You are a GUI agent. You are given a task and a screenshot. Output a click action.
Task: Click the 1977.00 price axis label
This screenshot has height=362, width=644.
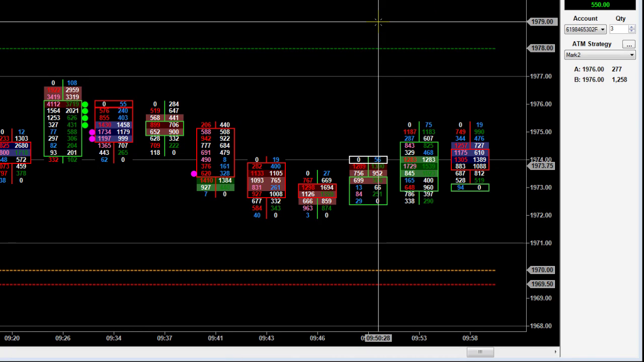[542, 76]
